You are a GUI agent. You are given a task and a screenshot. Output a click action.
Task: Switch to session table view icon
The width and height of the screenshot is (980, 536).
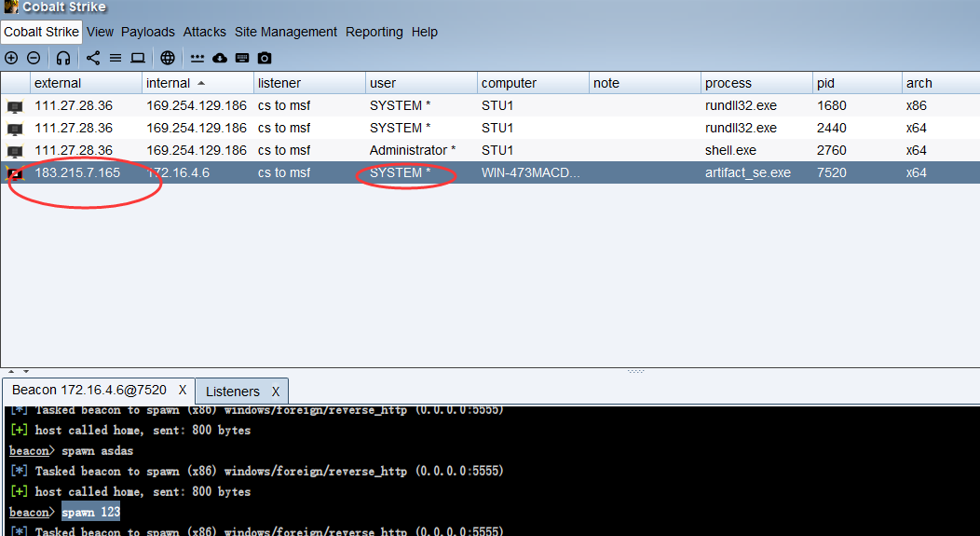pos(116,58)
